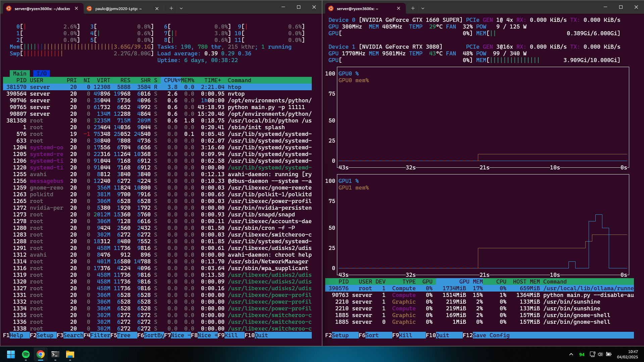
Task: Open the volume control in system tray
Action: click(600, 354)
